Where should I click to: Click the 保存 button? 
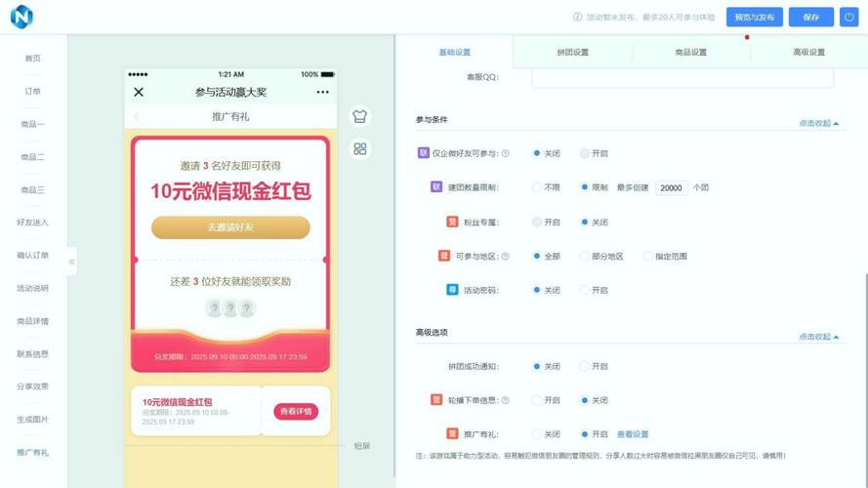tap(811, 18)
